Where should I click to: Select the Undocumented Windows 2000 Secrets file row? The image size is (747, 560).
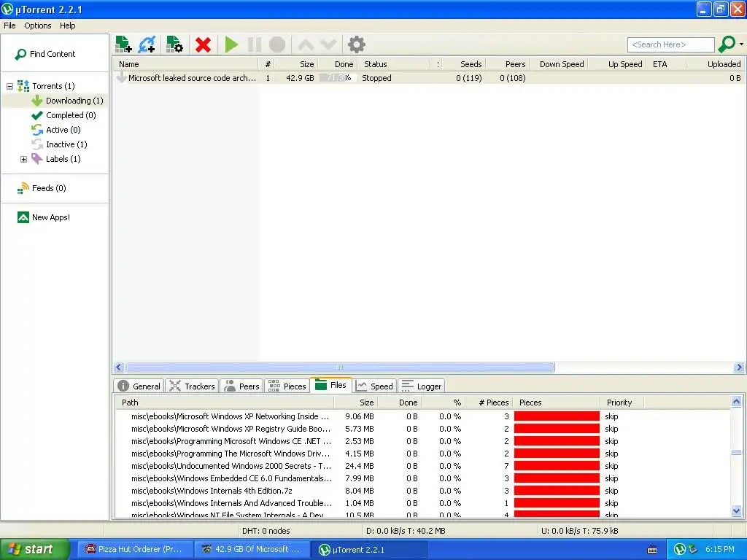pos(422,466)
